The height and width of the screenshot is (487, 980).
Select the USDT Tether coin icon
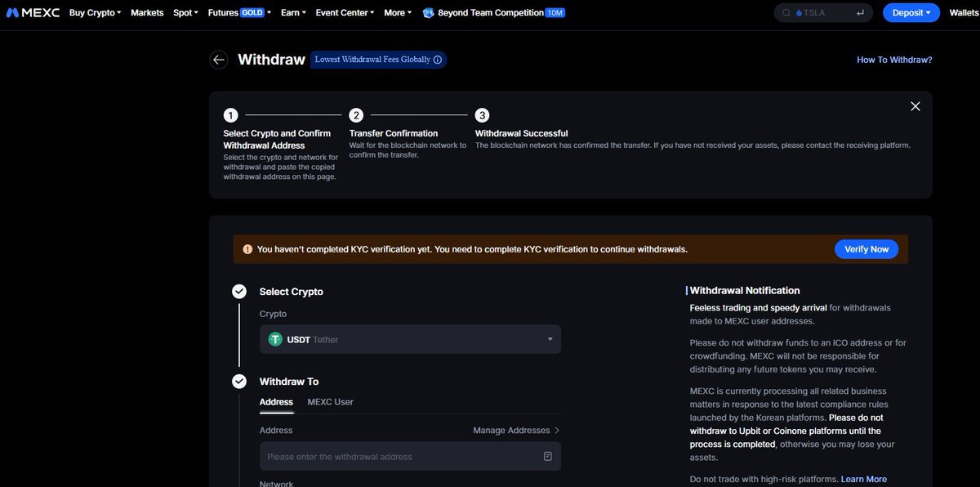[276, 339]
